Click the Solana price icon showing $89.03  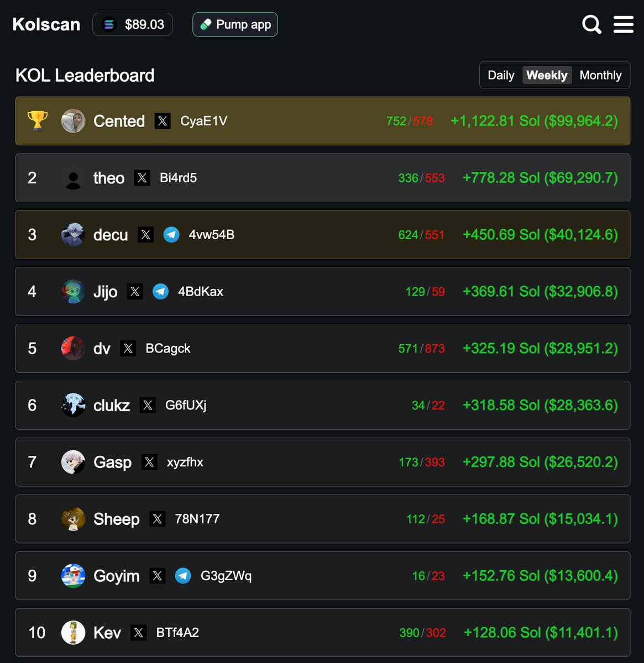tap(109, 25)
